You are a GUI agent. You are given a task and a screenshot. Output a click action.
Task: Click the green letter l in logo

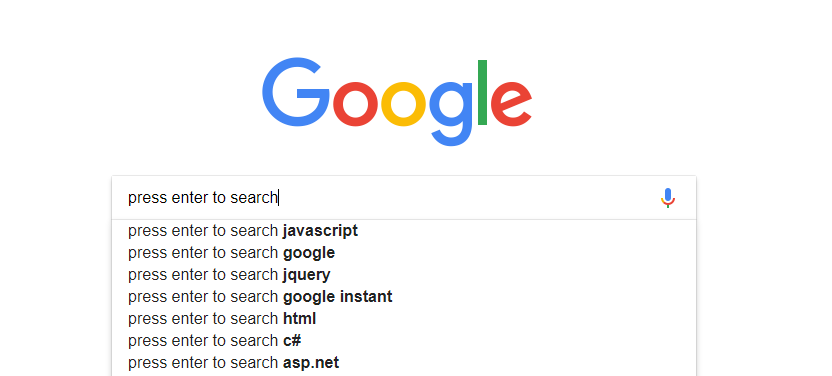(482, 92)
